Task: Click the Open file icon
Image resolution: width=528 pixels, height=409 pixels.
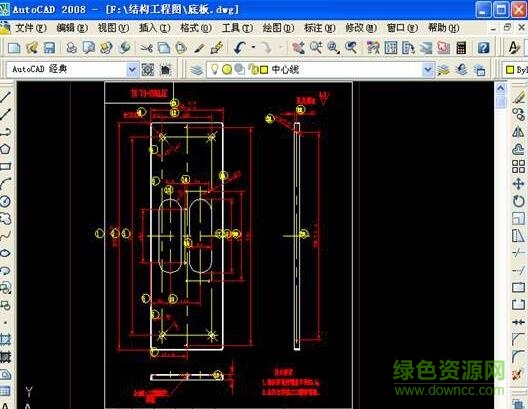Action: [32, 48]
